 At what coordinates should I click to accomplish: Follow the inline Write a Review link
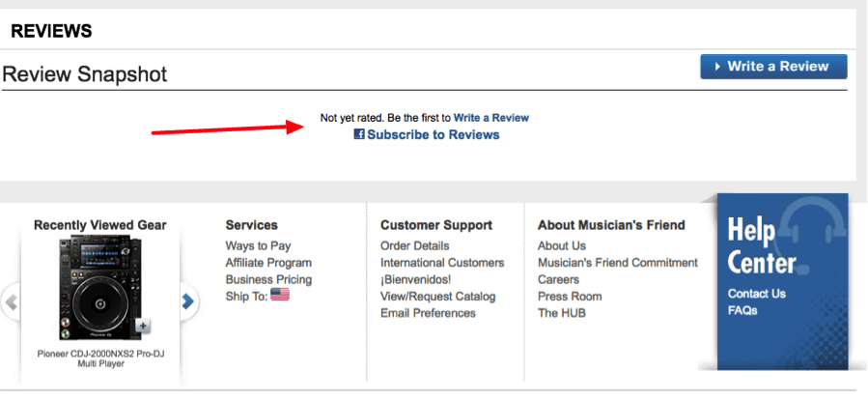491,118
